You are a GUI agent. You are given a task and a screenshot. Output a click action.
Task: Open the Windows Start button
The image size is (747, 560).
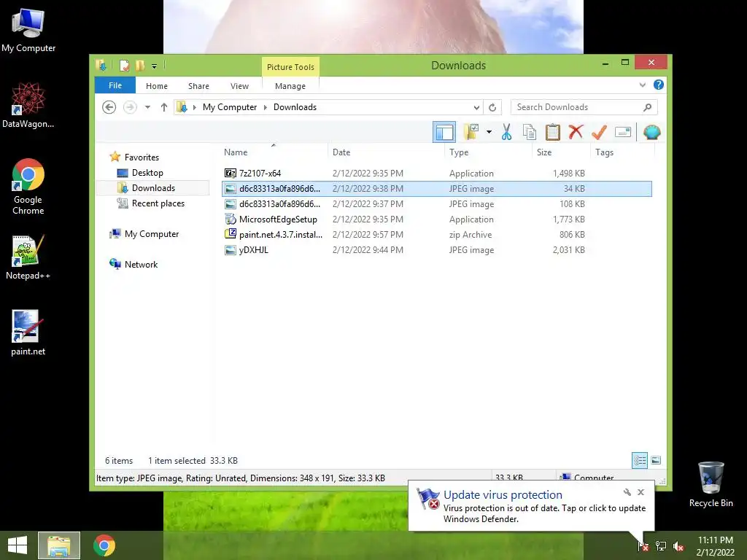point(18,545)
